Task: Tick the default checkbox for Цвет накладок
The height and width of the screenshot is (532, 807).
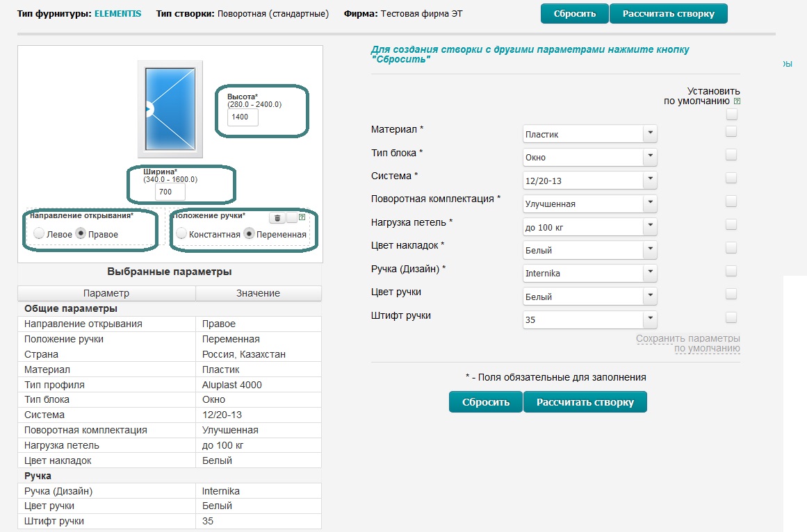Action: coord(731,247)
